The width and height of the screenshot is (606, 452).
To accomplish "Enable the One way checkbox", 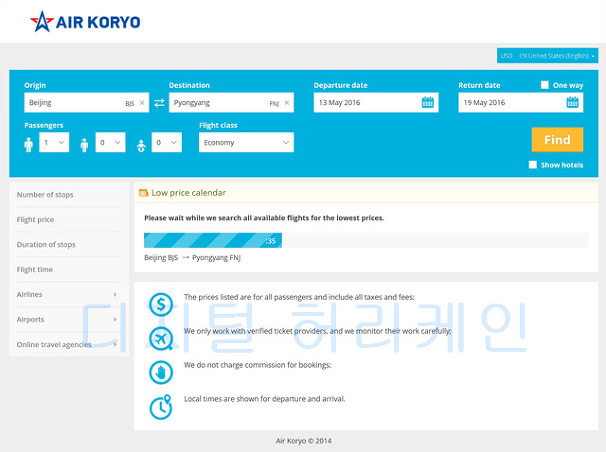I will point(545,85).
